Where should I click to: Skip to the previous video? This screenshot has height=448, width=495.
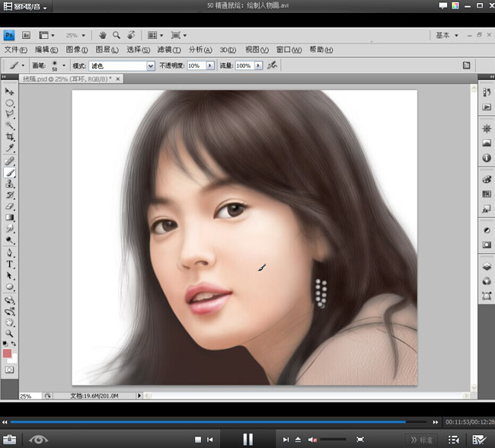click(x=210, y=440)
